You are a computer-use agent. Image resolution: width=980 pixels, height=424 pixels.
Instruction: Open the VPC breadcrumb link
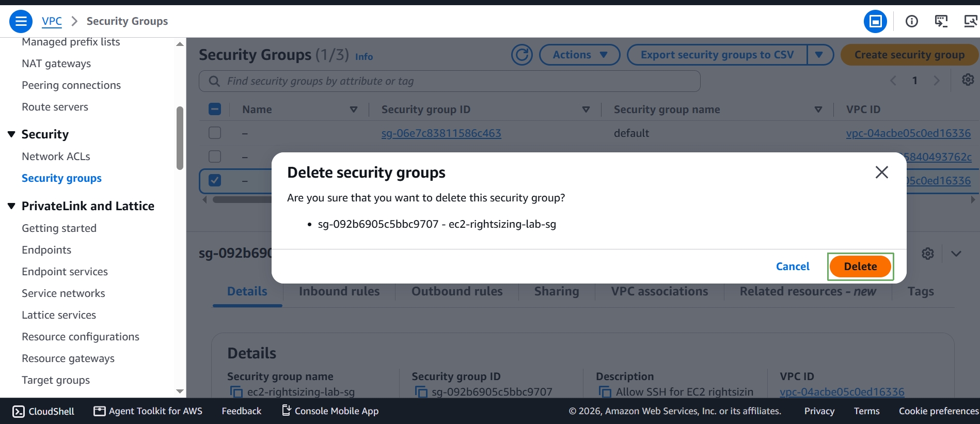(52, 21)
